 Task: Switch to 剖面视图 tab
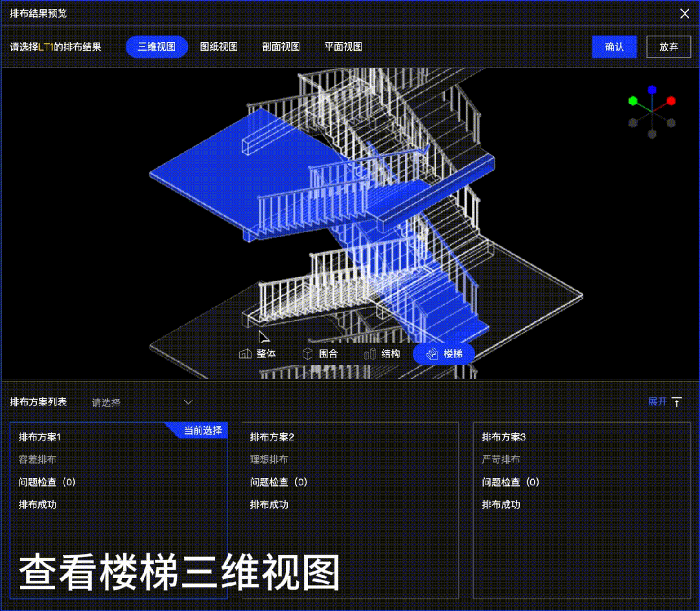[x=281, y=47]
